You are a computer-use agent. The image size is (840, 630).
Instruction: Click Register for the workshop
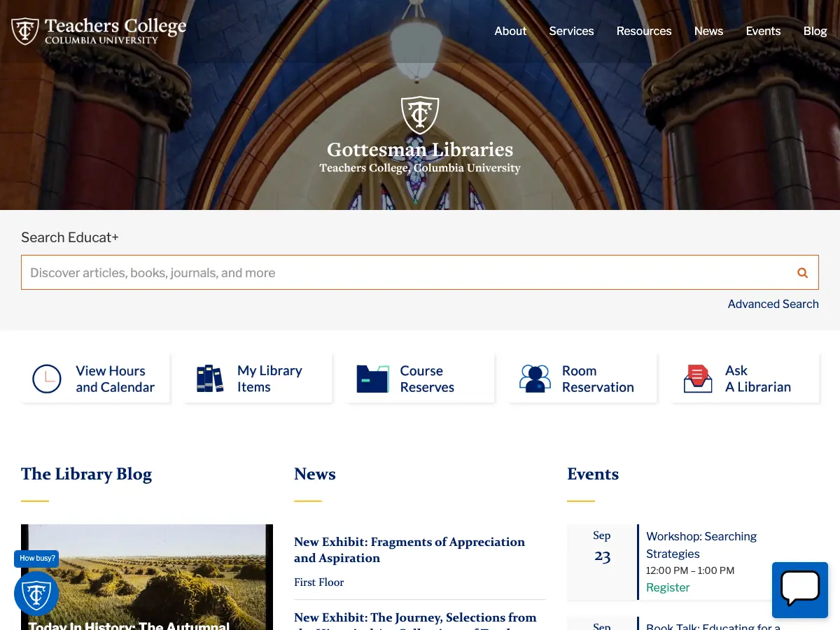(x=668, y=587)
